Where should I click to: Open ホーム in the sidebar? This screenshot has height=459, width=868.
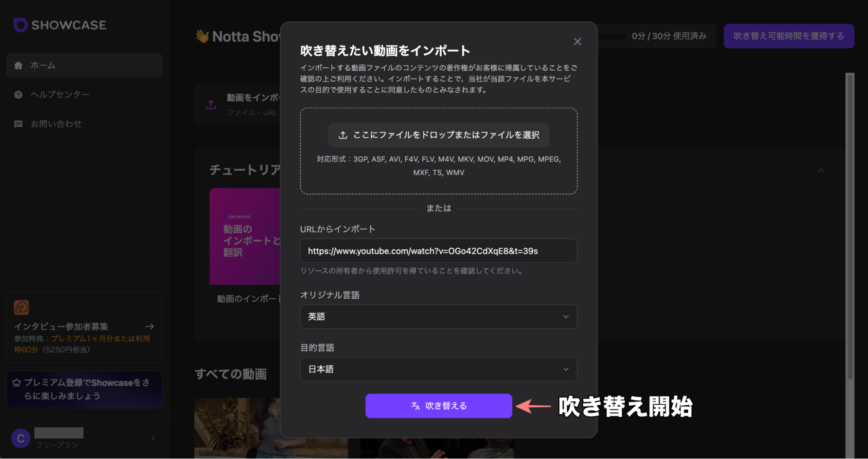pyautogui.click(x=84, y=66)
